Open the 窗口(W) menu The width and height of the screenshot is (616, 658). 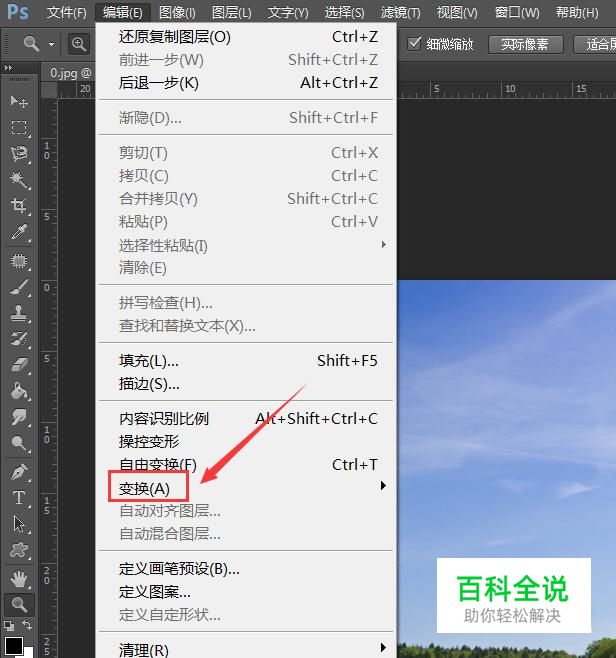pyautogui.click(x=517, y=12)
